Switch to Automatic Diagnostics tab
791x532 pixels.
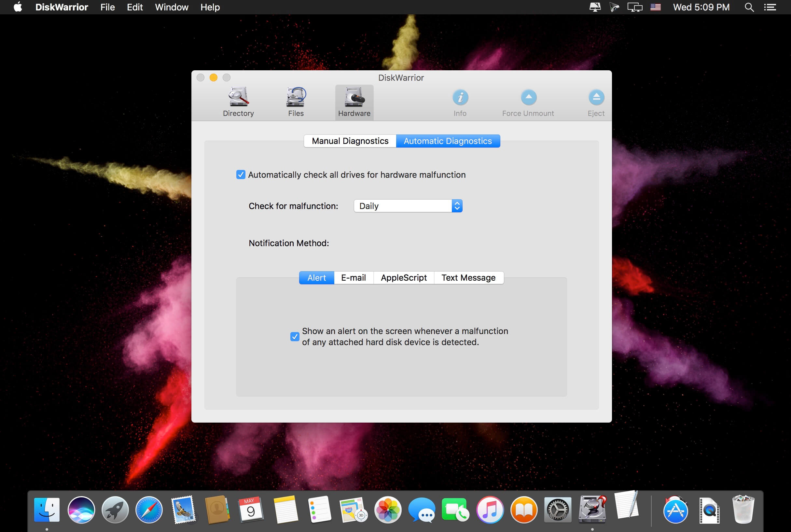point(448,141)
